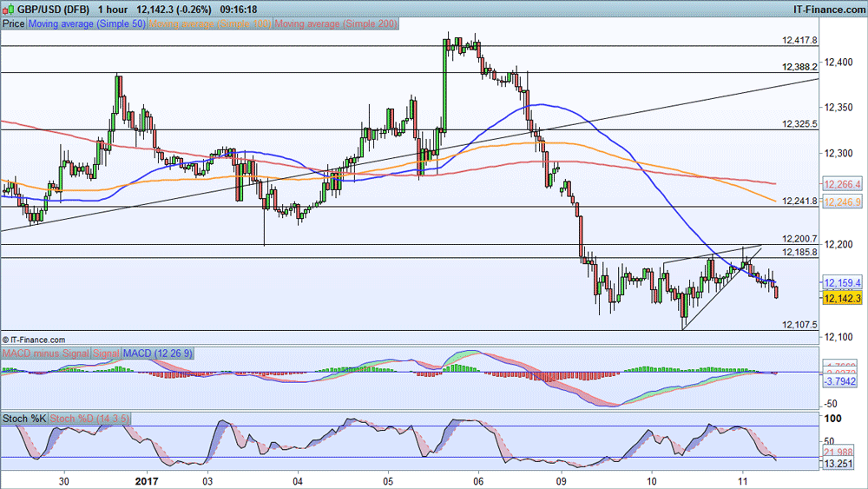Viewport: 868px width, 489px height.
Task: Click the 1 hour timeframe text
Action: coord(113,10)
